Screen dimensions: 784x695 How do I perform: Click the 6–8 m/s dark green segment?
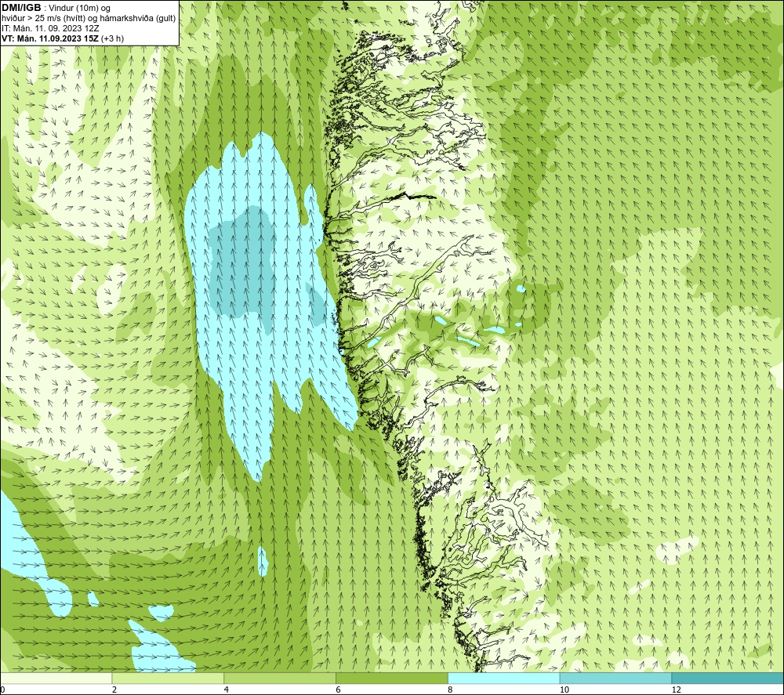click(x=392, y=678)
